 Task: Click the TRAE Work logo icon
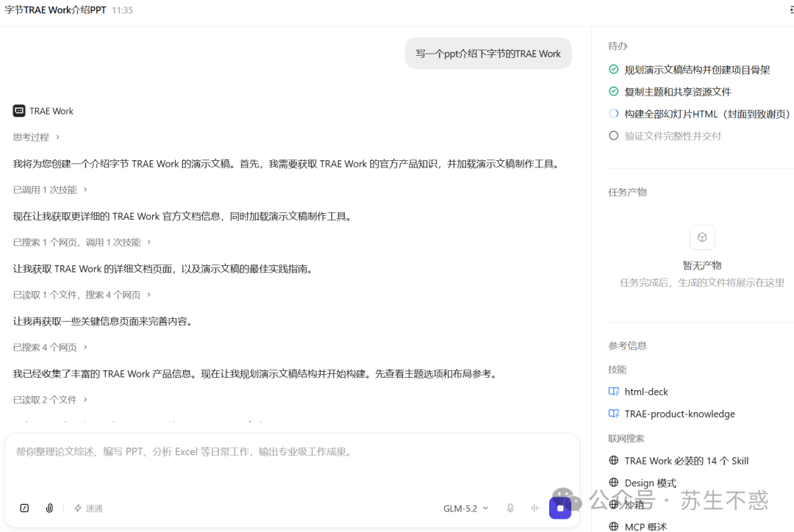[19, 111]
